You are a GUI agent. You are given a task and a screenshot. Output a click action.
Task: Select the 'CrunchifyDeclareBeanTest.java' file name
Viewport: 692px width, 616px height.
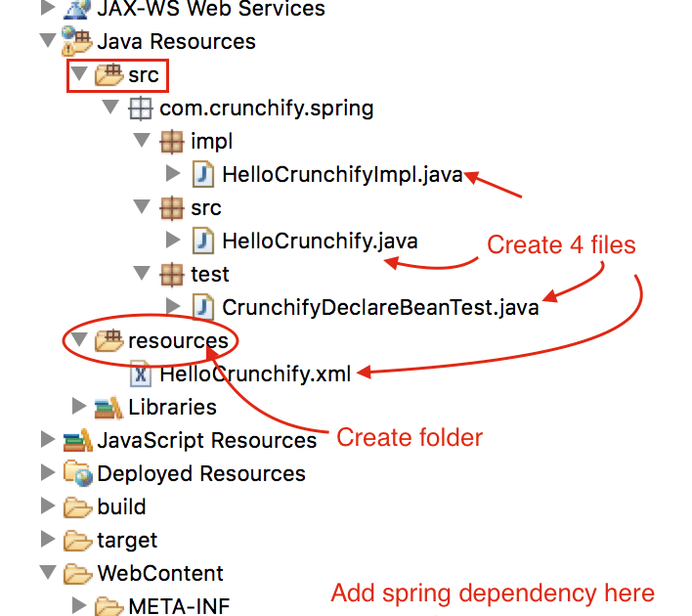[x=380, y=308]
